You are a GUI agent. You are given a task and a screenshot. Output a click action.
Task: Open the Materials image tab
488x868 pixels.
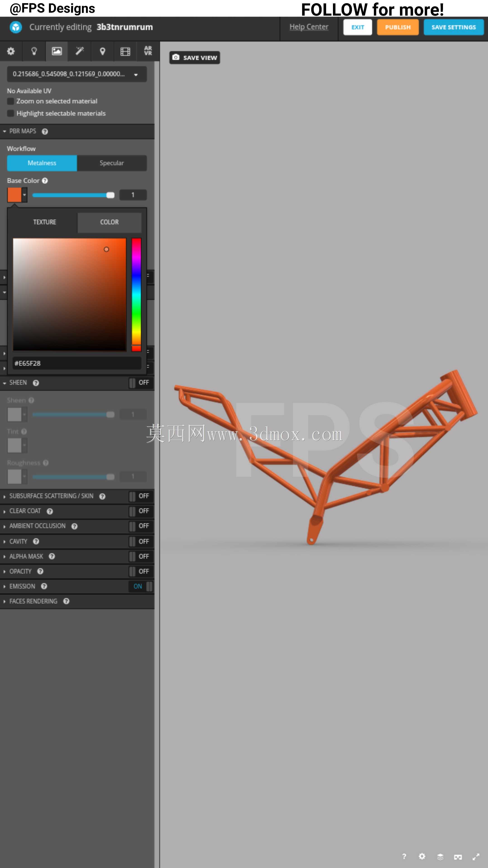(x=57, y=51)
